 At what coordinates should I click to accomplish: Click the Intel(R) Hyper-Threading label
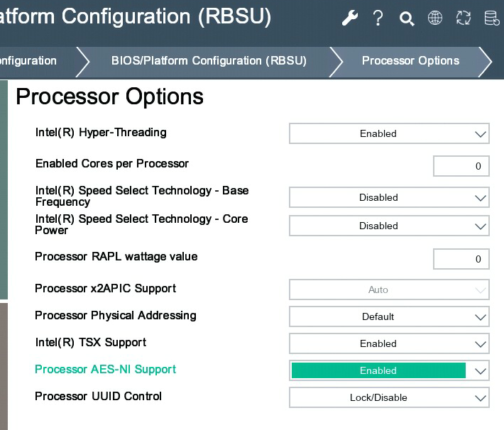click(101, 133)
